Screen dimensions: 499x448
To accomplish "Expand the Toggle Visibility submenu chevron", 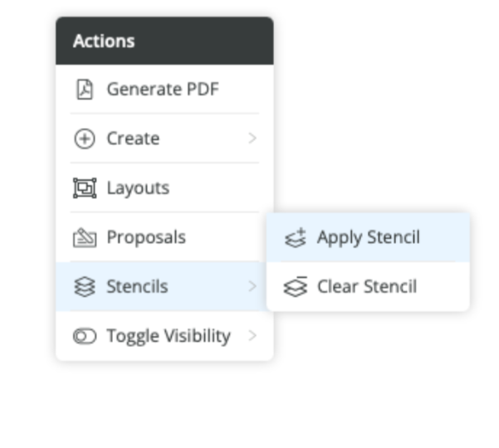I will (252, 336).
